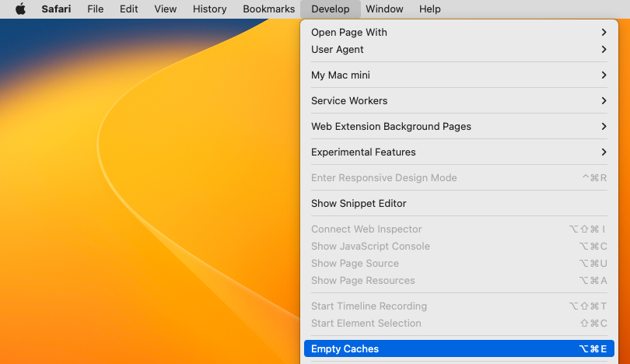Open the File menu
This screenshot has height=364, width=630.
coord(95,9)
